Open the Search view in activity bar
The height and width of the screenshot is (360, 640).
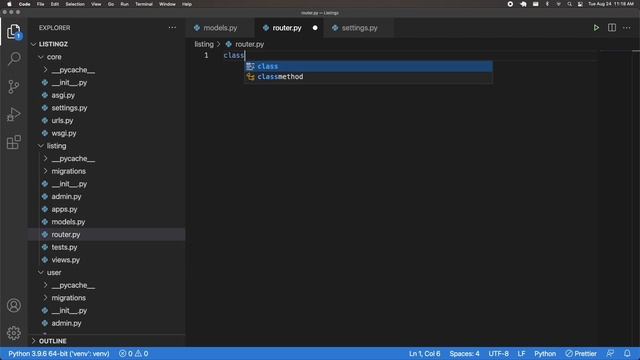tap(14, 58)
